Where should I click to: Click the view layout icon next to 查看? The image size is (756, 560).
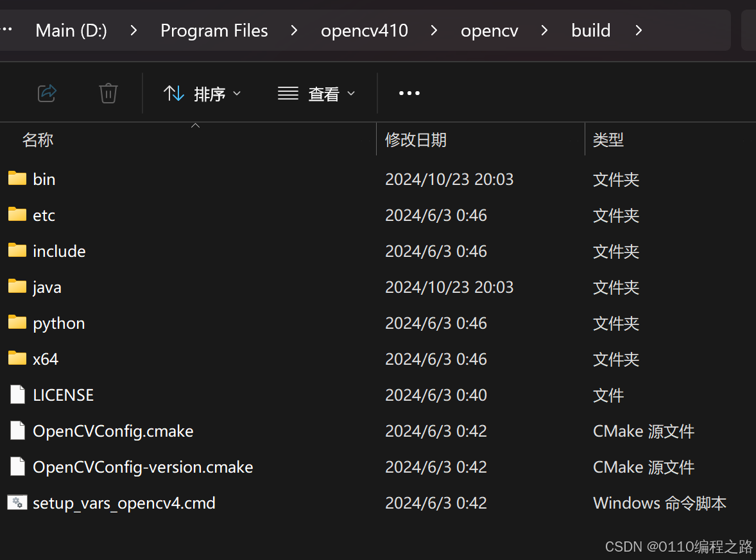point(288,93)
